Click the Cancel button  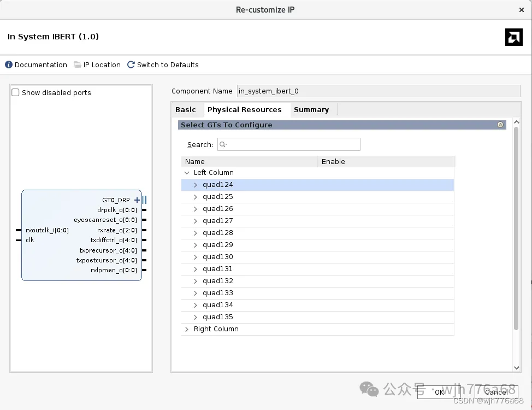(496, 392)
